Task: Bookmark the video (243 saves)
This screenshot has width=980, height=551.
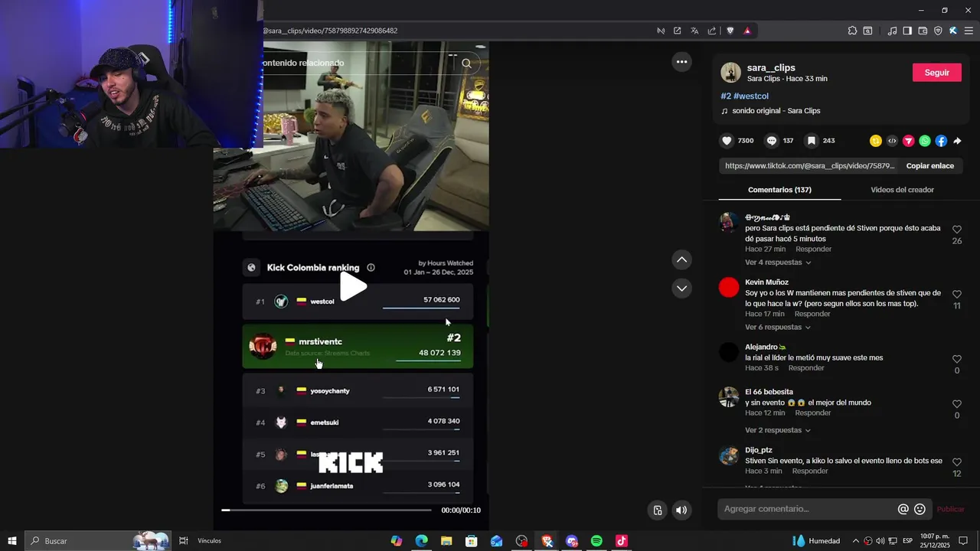Action: tap(812, 141)
